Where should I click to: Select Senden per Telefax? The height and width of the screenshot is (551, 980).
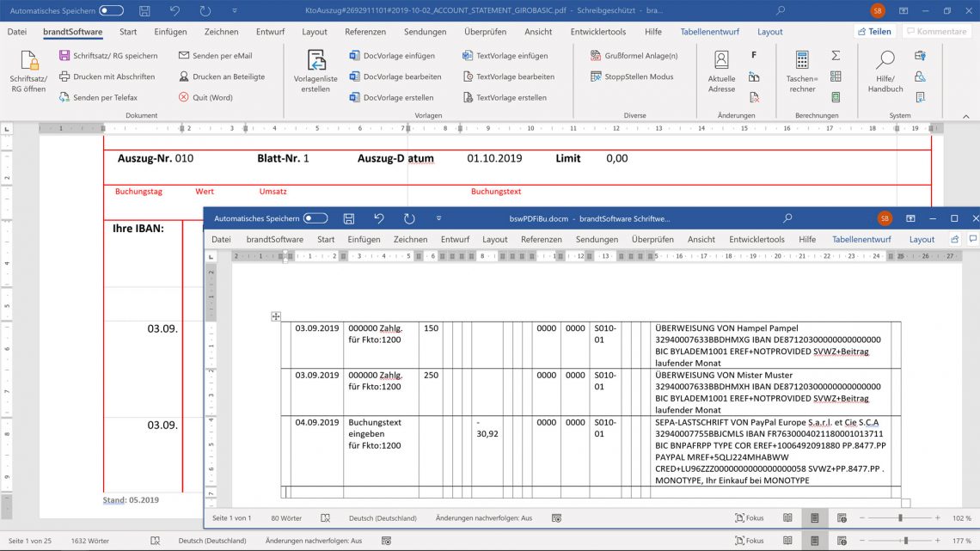[98, 97]
